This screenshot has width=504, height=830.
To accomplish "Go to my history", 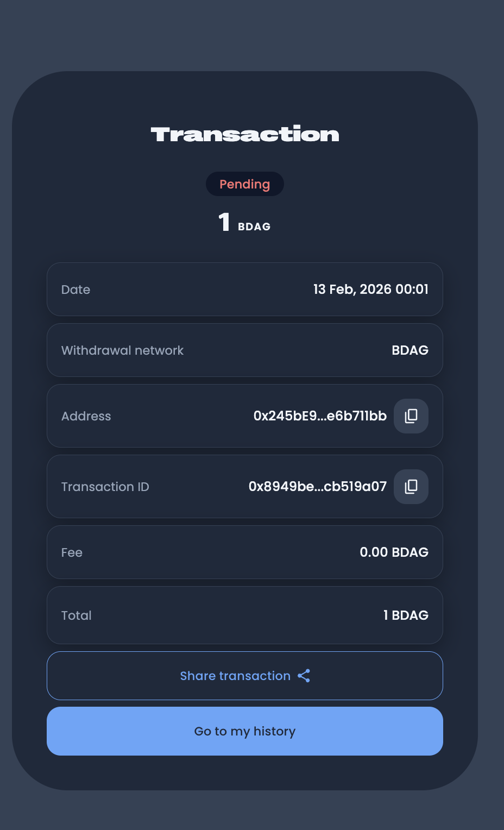I will [x=245, y=731].
